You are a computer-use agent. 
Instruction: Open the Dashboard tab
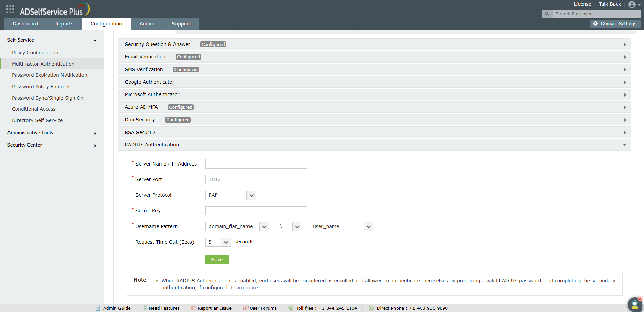point(25,24)
